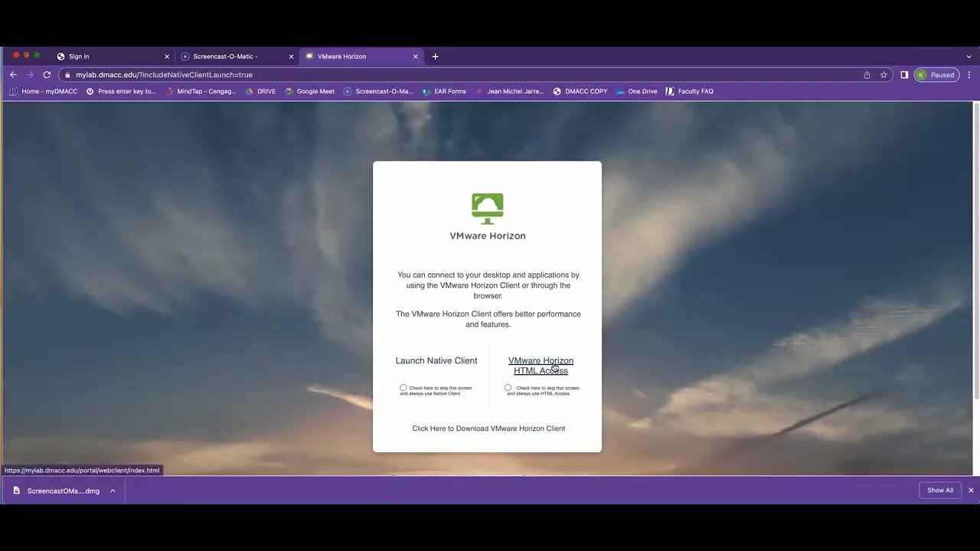Expand the tab search dropdown arrow
This screenshot has width=980, height=551.
click(x=969, y=57)
